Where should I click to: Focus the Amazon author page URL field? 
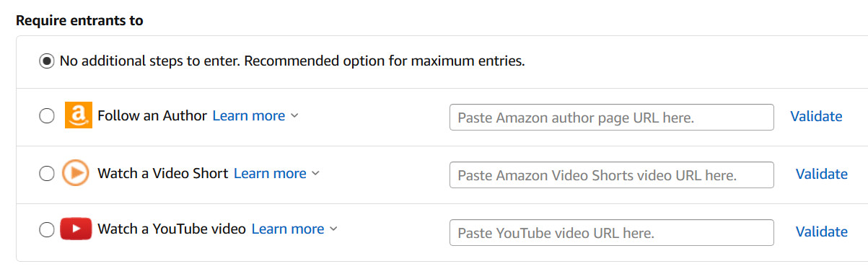[x=612, y=118]
